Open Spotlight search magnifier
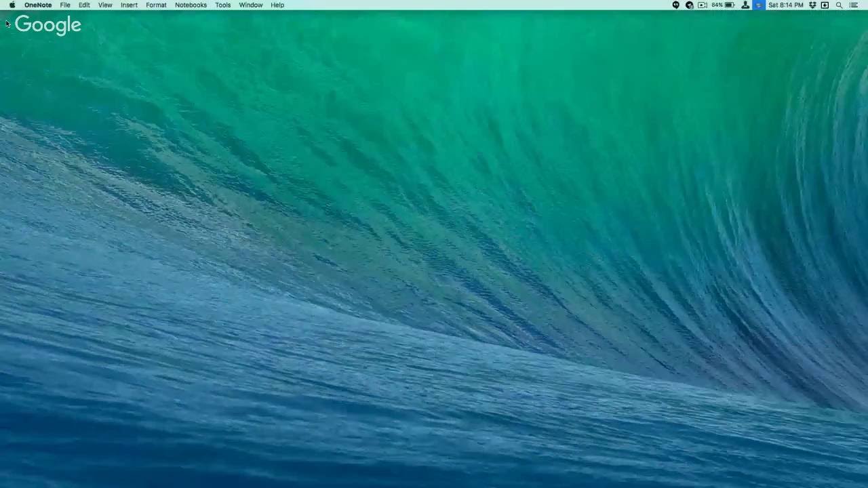This screenshot has height=488, width=868. click(839, 5)
